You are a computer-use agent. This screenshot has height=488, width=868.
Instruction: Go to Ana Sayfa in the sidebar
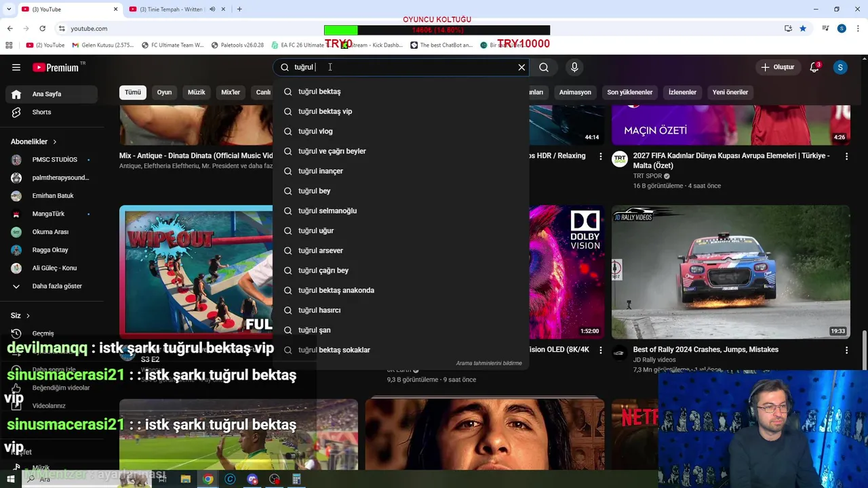(53, 94)
